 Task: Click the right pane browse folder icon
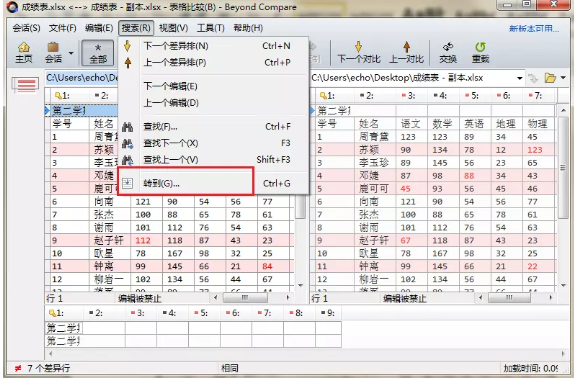550,78
